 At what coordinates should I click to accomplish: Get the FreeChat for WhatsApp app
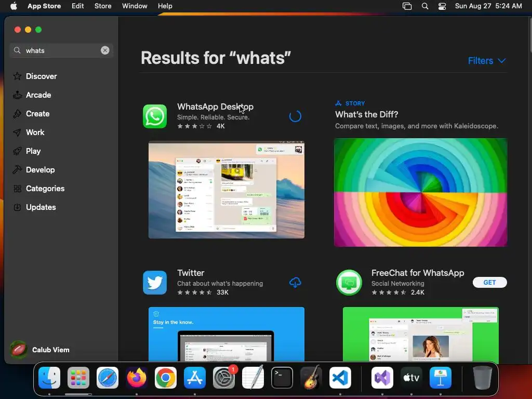489,282
